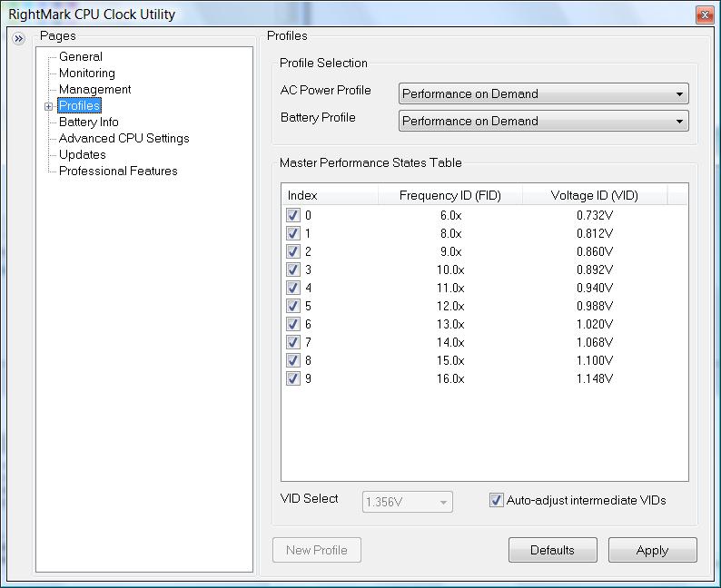Click the 0.988V voltage value
This screenshot has width=721, height=588.
point(595,306)
